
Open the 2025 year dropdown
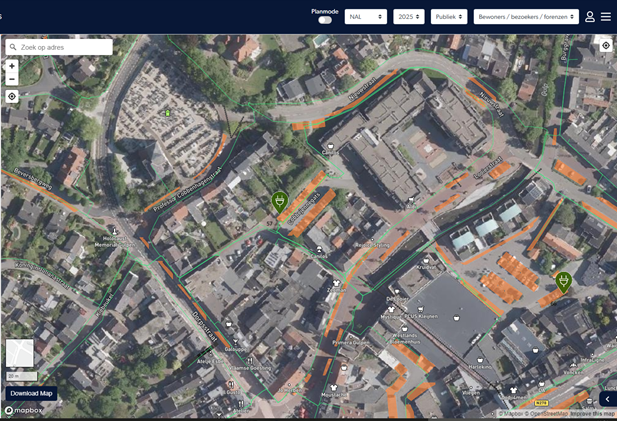pyautogui.click(x=409, y=17)
